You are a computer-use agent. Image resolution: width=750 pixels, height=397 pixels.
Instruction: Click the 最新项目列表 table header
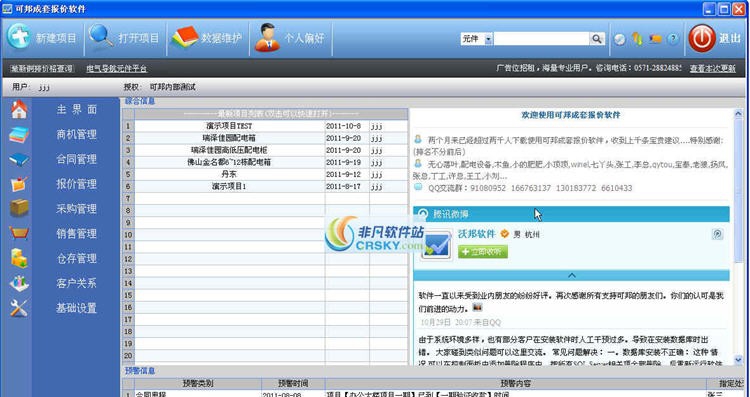[271, 114]
